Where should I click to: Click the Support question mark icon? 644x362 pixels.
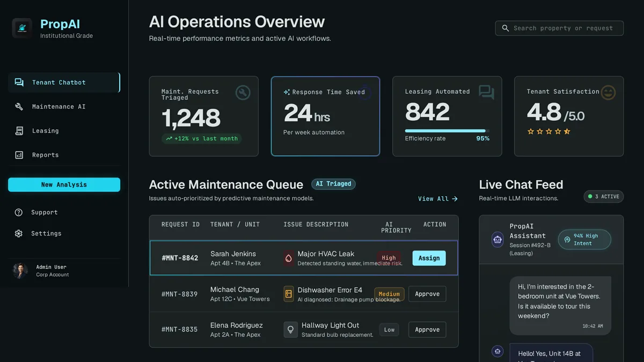click(19, 212)
